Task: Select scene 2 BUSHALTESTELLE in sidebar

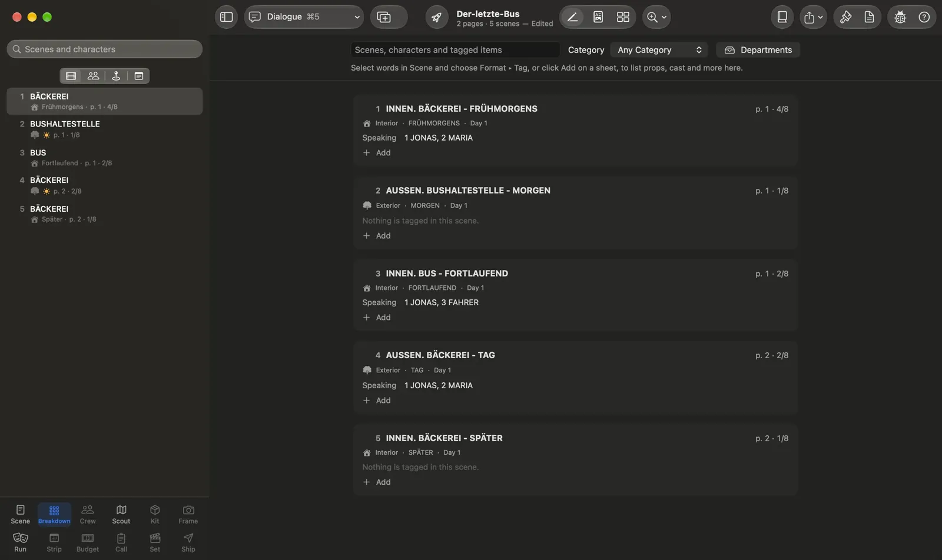Action: click(105, 129)
